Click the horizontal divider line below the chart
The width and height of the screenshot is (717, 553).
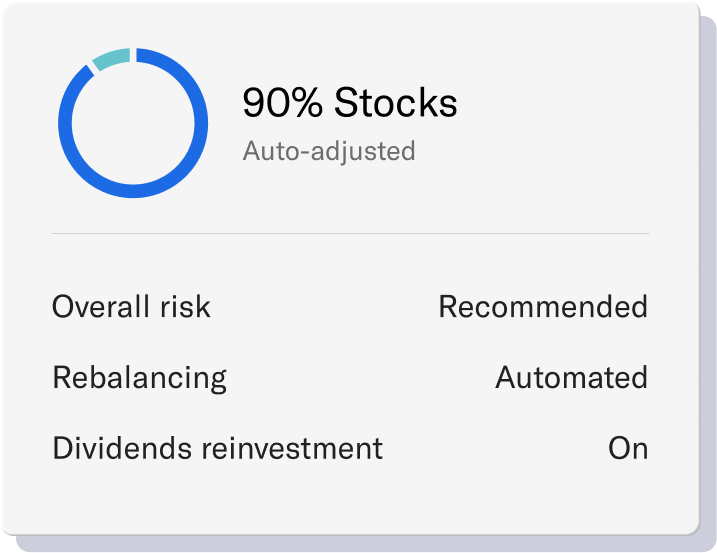[x=350, y=233]
